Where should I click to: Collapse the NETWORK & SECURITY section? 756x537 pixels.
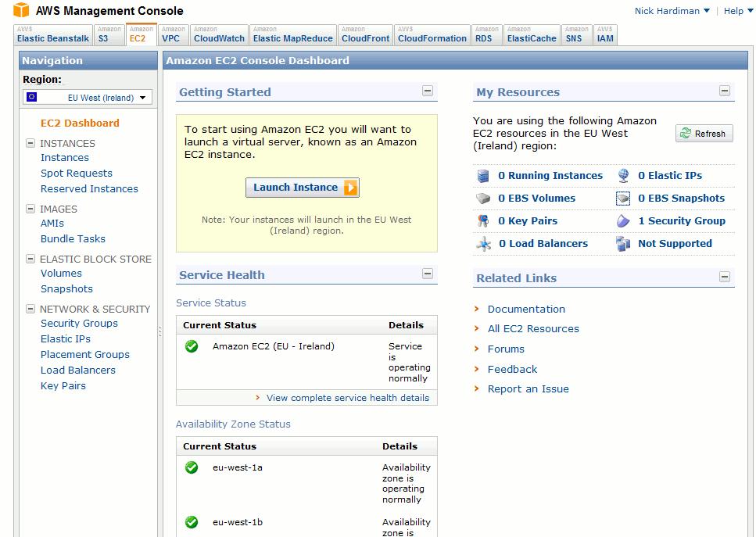tap(30, 309)
